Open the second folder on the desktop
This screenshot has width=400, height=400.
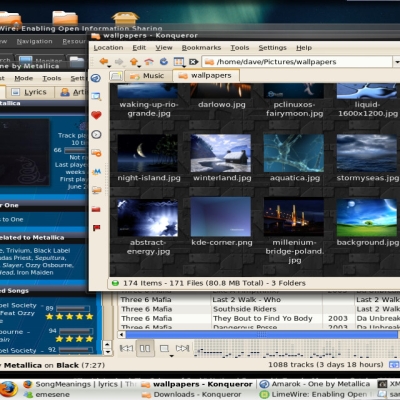pos(65,18)
